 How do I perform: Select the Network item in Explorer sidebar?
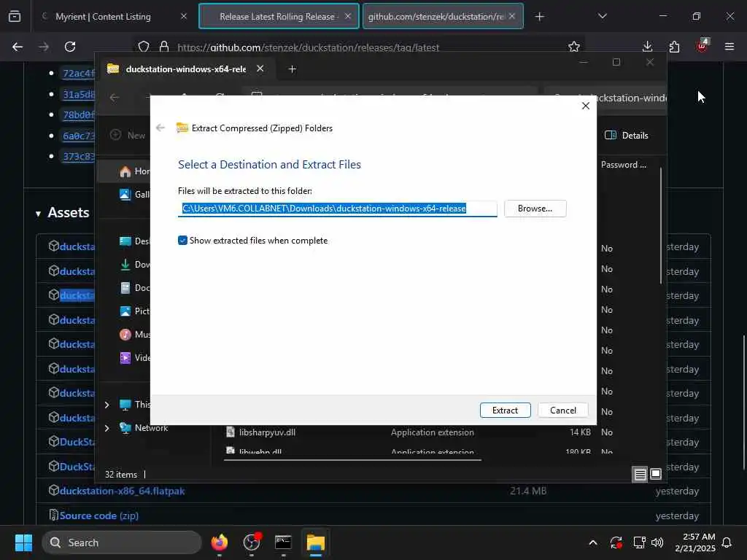click(144, 427)
